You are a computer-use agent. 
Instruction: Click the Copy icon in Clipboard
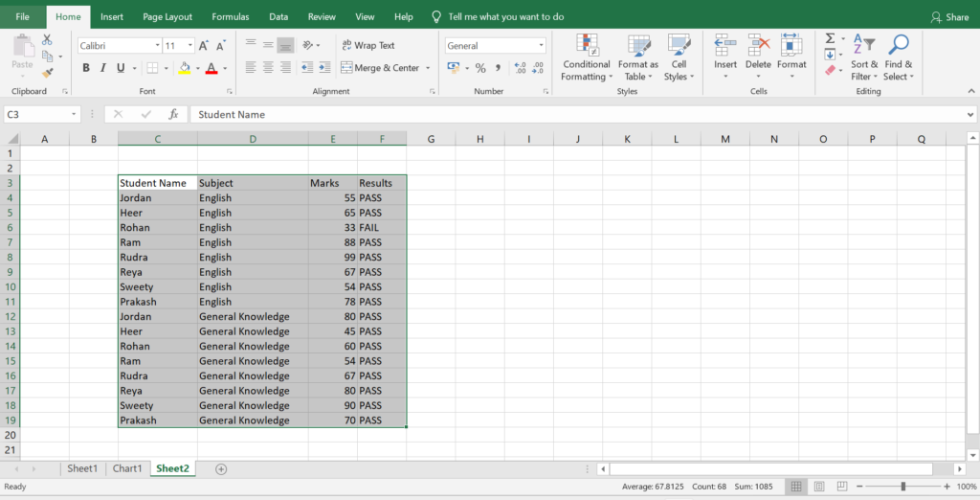(48, 57)
